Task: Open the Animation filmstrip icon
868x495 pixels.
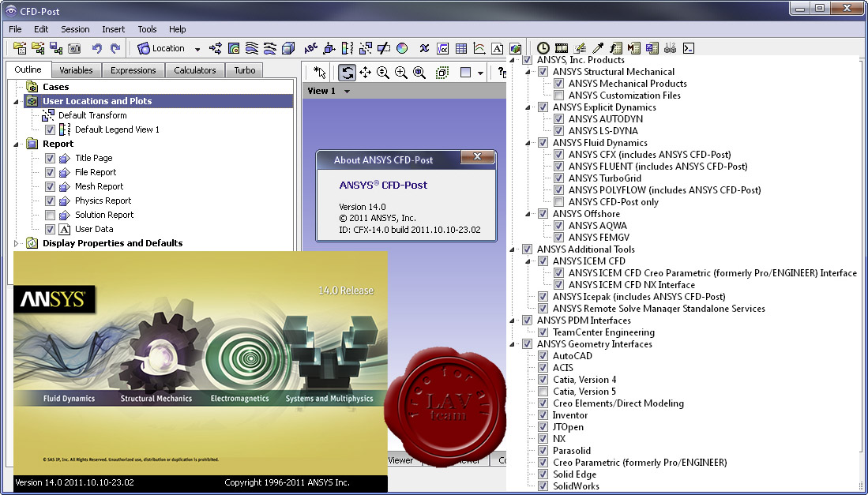Action: click(562, 48)
